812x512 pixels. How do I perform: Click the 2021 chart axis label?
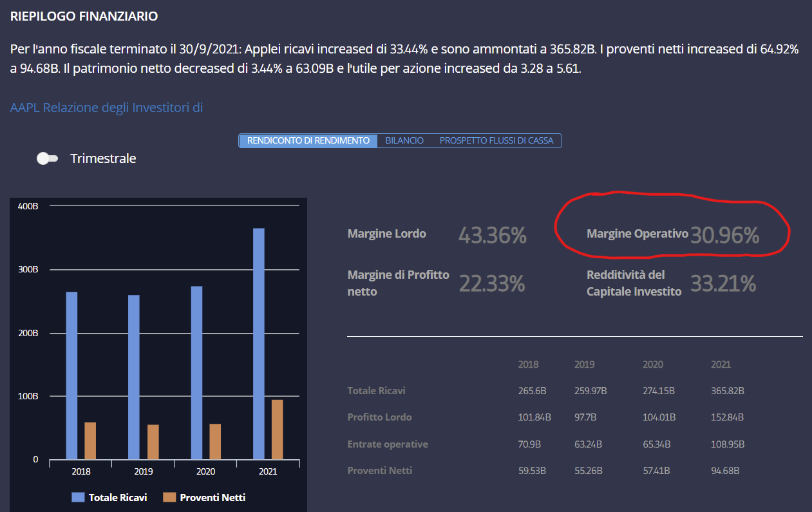tap(268, 471)
